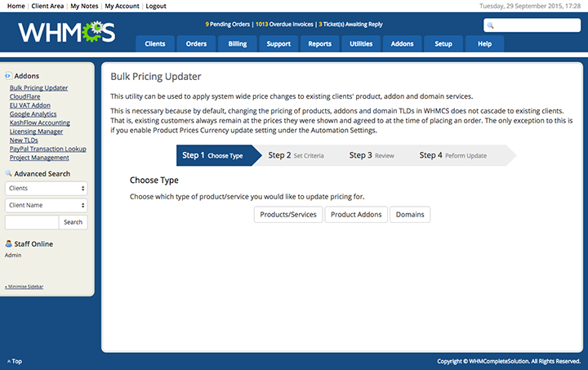Image resolution: width=588 pixels, height=370 pixels.
Task: Click the WHMCS logo
Action: pyautogui.click(x=67, y=32)
